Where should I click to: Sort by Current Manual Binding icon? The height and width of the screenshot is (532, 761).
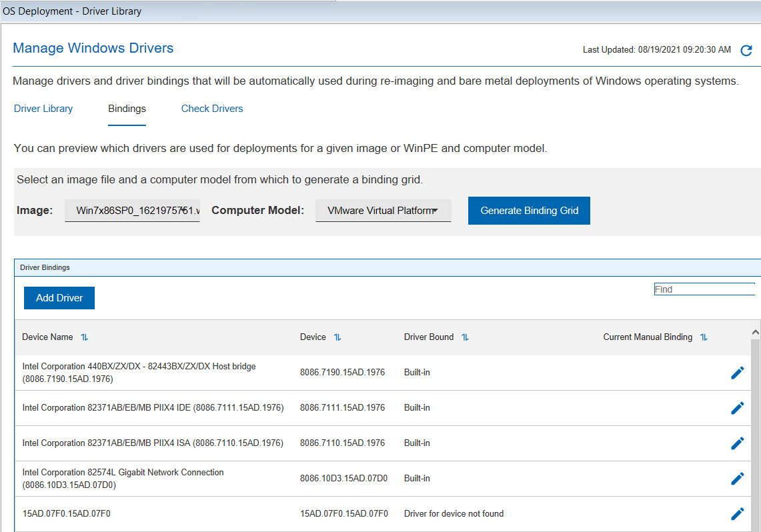click(x=704, y=337)
